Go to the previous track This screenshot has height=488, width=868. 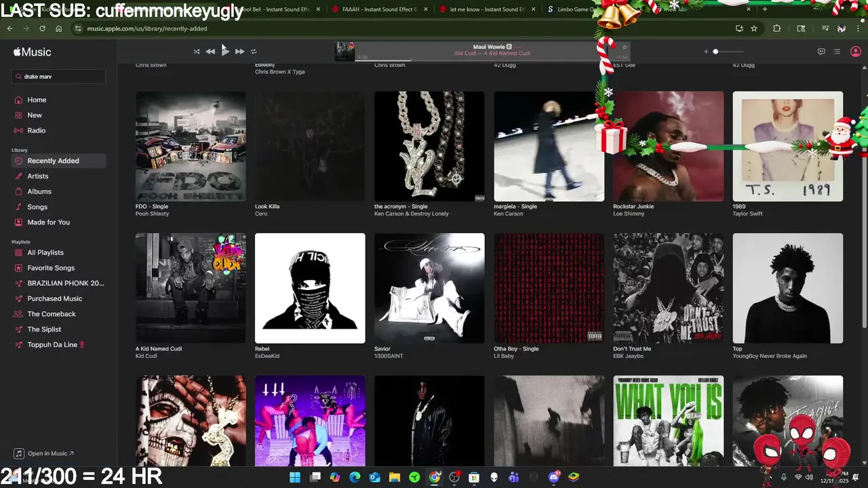[210, 52]
